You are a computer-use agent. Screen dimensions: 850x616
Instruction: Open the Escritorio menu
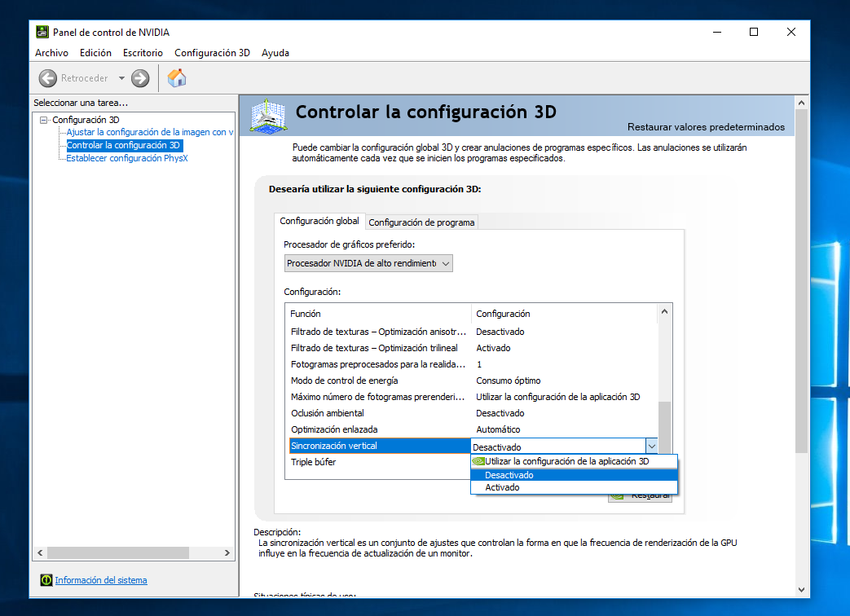tap(143, 53)
